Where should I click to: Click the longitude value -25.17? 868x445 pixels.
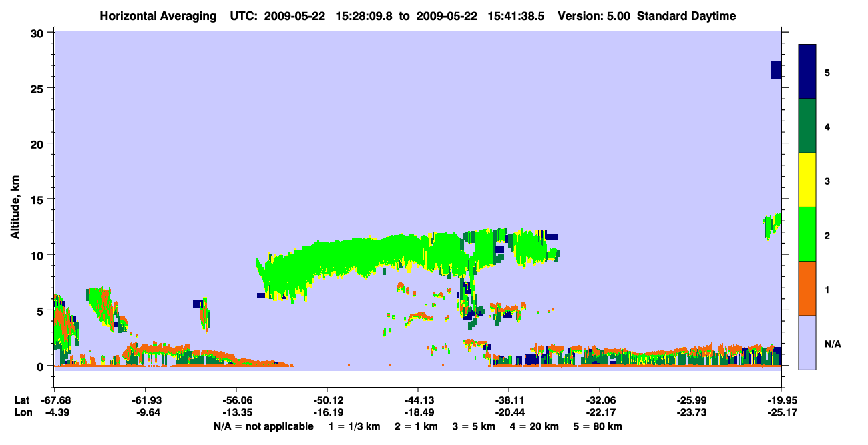(781, 412)
